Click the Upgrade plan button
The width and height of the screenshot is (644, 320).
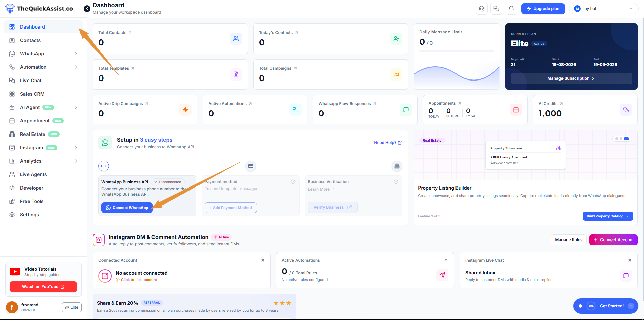click(x=543, y=9)
